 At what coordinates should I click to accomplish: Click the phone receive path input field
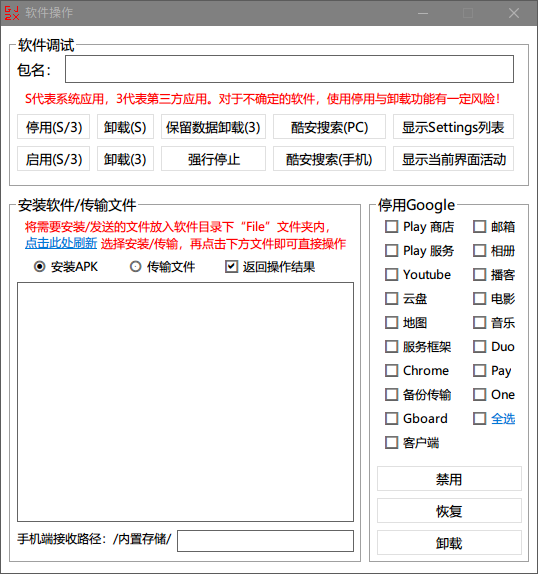pos(265,541)
